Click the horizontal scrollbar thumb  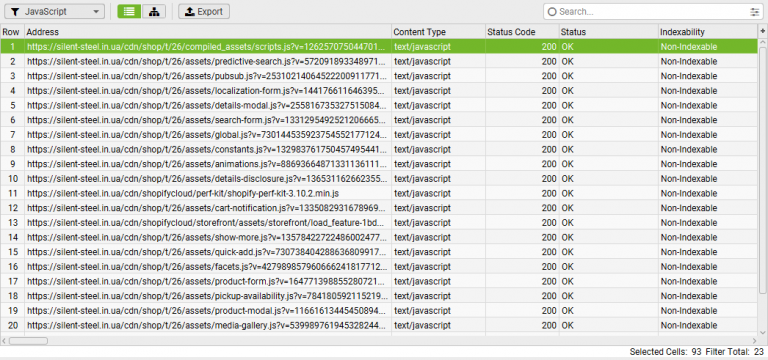coord(28,341)
